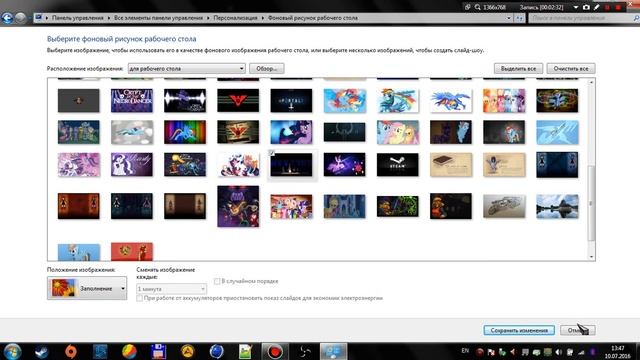Open the 'Заполнение' picture position dropdown
640x360 pixels.
point(87,288)
